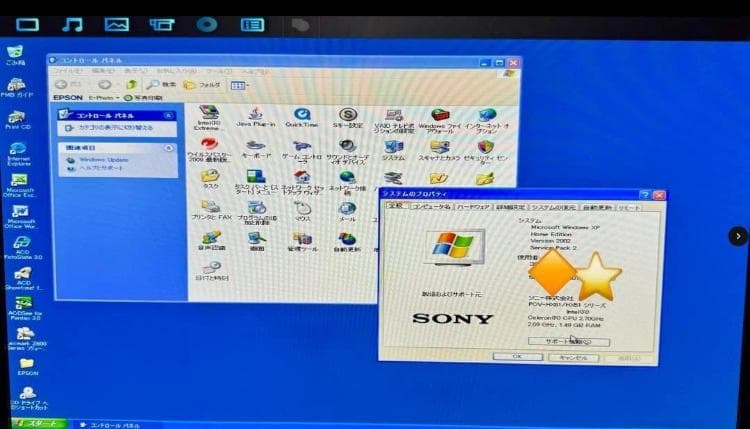Open ウイルスバスター icon in Control Panel

click(209, 150)
